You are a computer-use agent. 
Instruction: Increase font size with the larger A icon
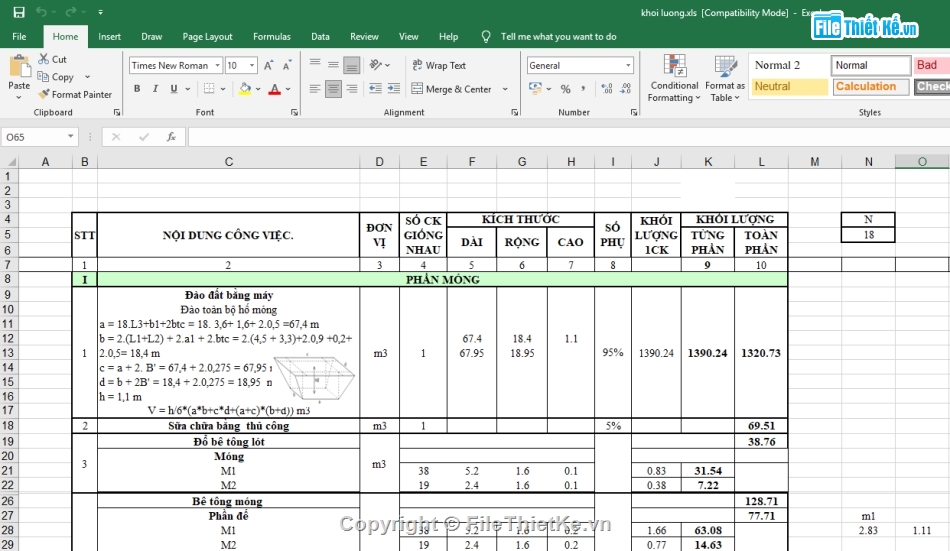pyautogui.click(x=268, y=65)
